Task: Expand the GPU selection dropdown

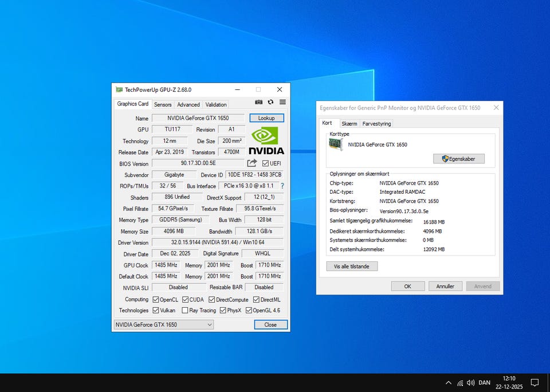Action: (210, 324)
